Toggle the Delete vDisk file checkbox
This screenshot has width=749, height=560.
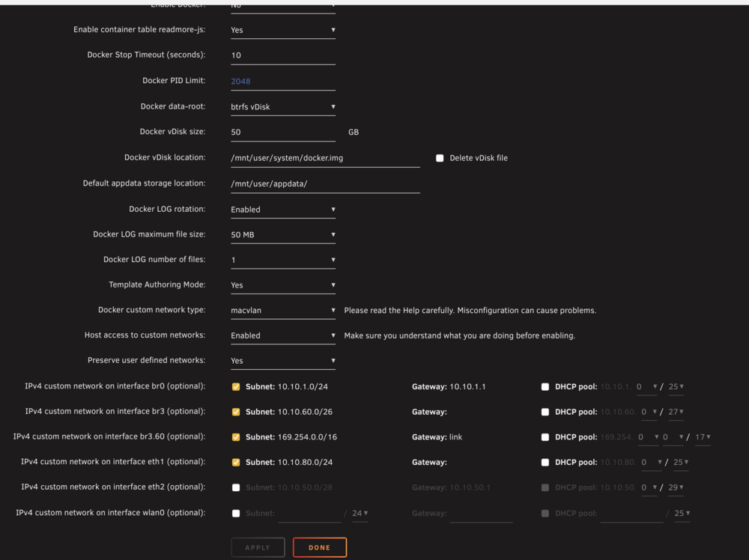(x=440, y=158)
